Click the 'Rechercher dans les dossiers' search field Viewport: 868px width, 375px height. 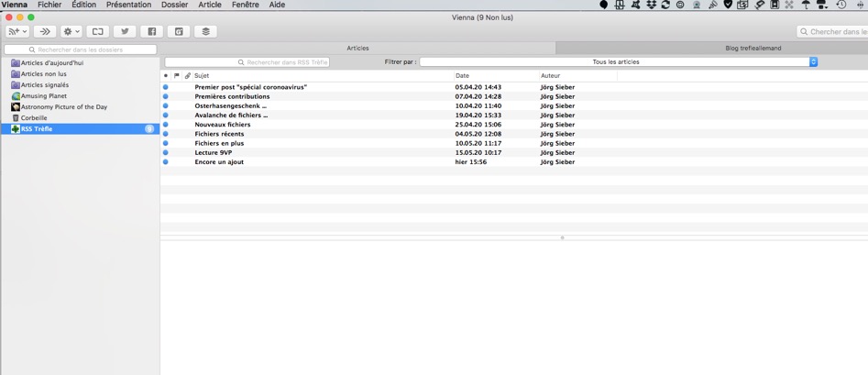click(81, 50)
